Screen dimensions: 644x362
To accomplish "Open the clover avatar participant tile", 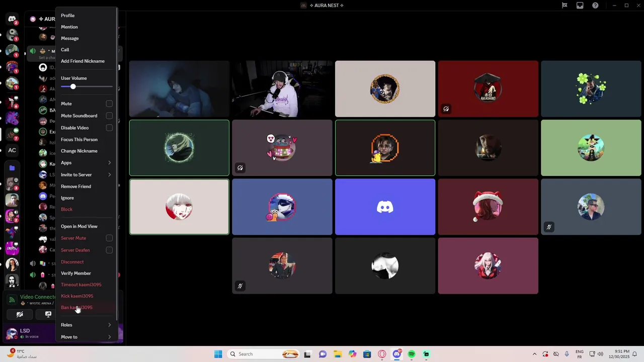I will click(591, 89).
